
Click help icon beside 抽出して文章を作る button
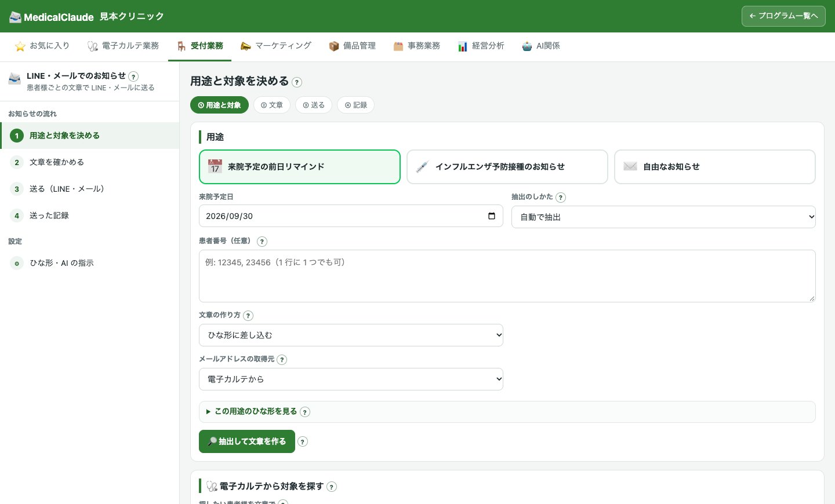pyautogui.click(x=303, y=441)
